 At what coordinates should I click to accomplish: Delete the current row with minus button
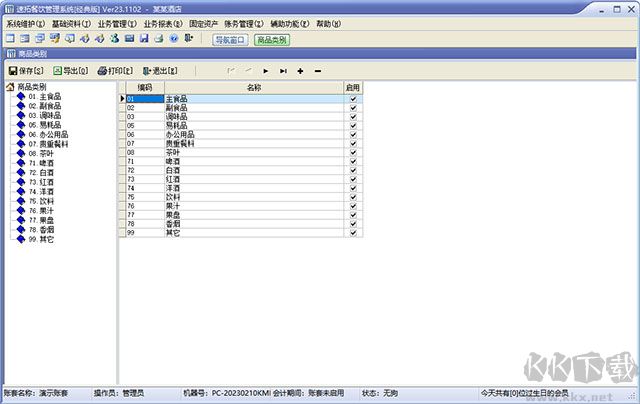tap(318, 71)
